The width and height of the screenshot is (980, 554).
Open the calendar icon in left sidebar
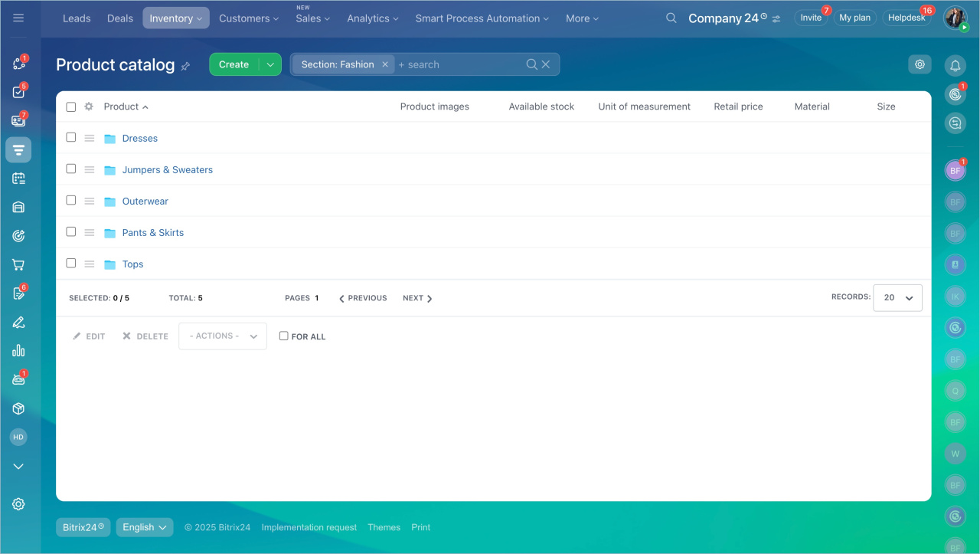[18, 179]
